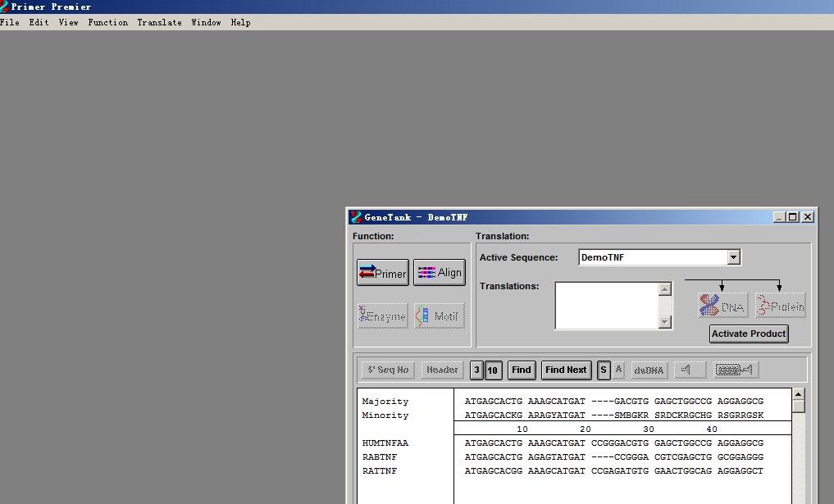Open the Edit menu

click(39, 22)
